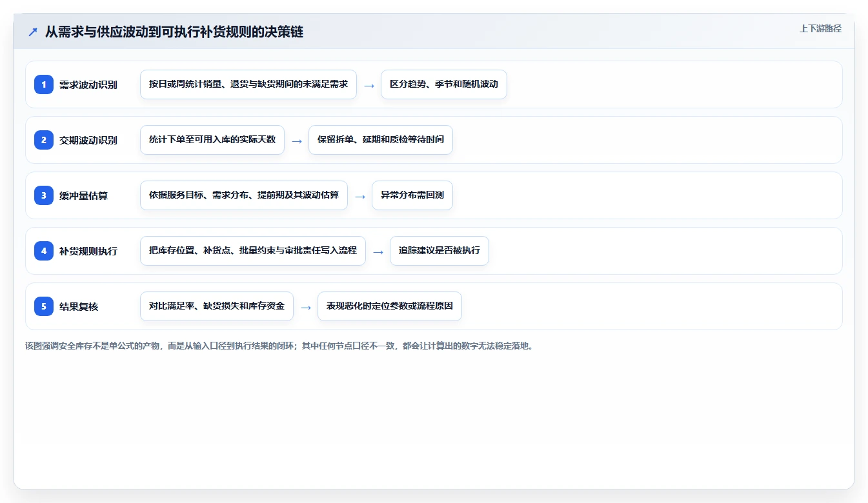The height and width of the screenshot is (503, 868).
Task: Click the number 3 step badge
Action: (44, 195)
